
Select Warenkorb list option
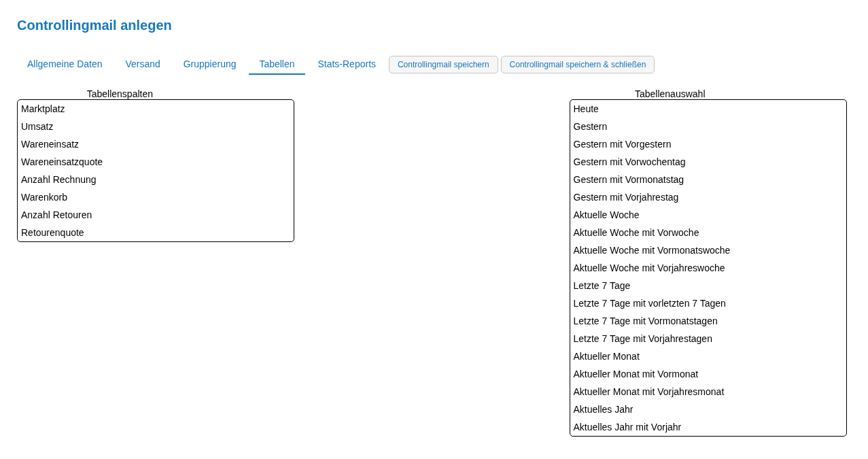coord(44,197)
